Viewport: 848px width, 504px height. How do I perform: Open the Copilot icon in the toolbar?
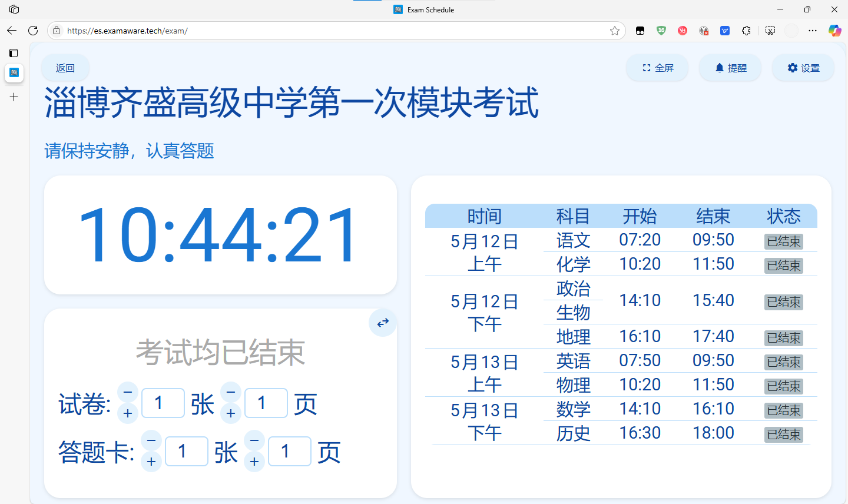pyautogui.click(x=834, y=31)
